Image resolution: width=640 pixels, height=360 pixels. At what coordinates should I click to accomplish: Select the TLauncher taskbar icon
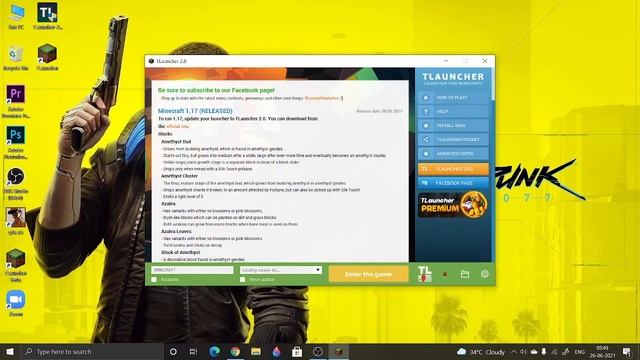pos(338,351)
